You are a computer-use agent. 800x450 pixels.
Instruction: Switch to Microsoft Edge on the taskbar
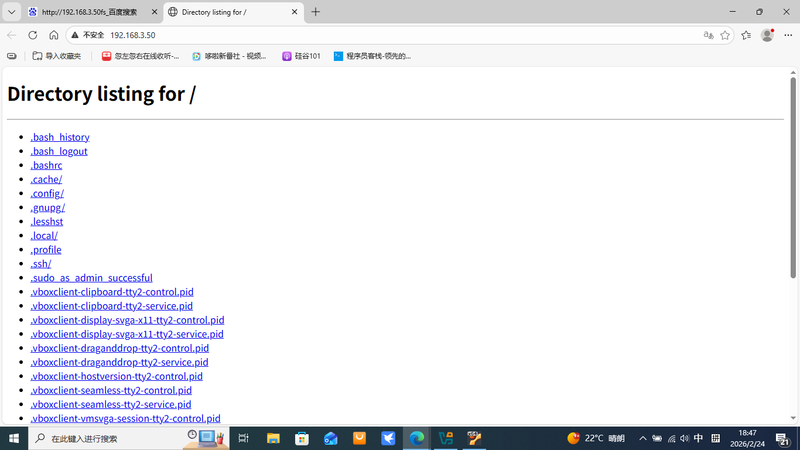tap(417, 438)
